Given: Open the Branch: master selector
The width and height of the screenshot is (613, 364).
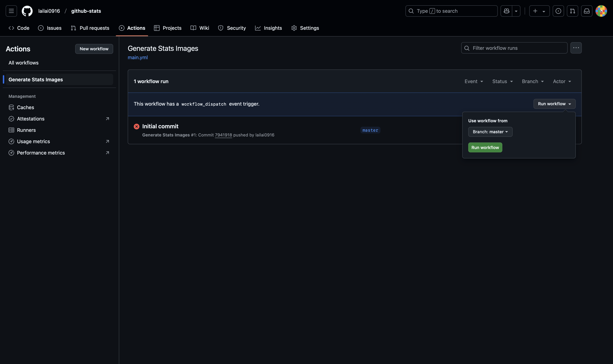Looking at the screenshot, I should click(x=490, y=132).
